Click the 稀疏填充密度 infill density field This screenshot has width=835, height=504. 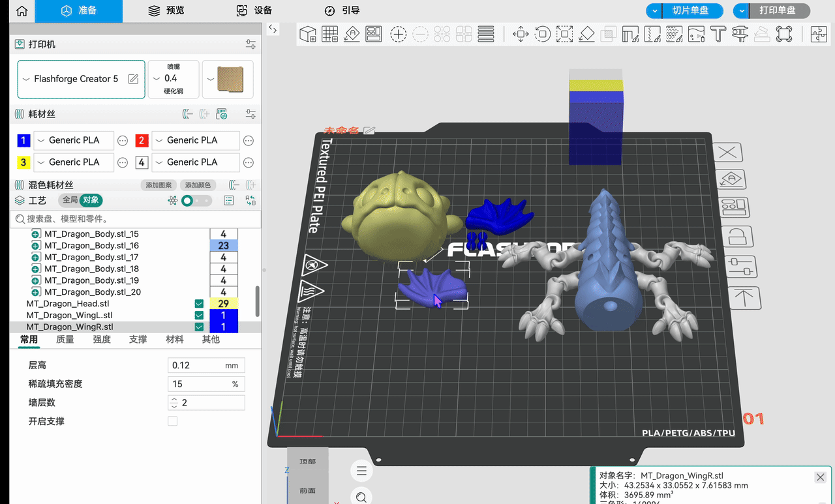click(x=206, y=384)
